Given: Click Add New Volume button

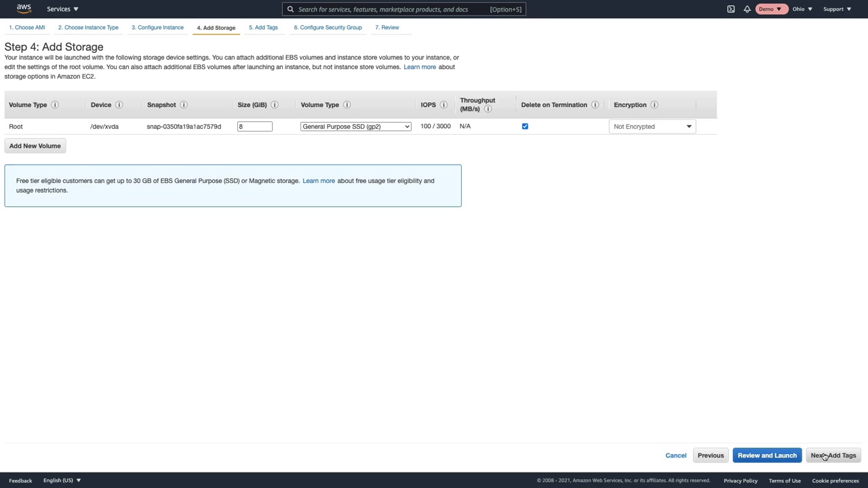Looking at the screenshot, I should tap(35, 146).
